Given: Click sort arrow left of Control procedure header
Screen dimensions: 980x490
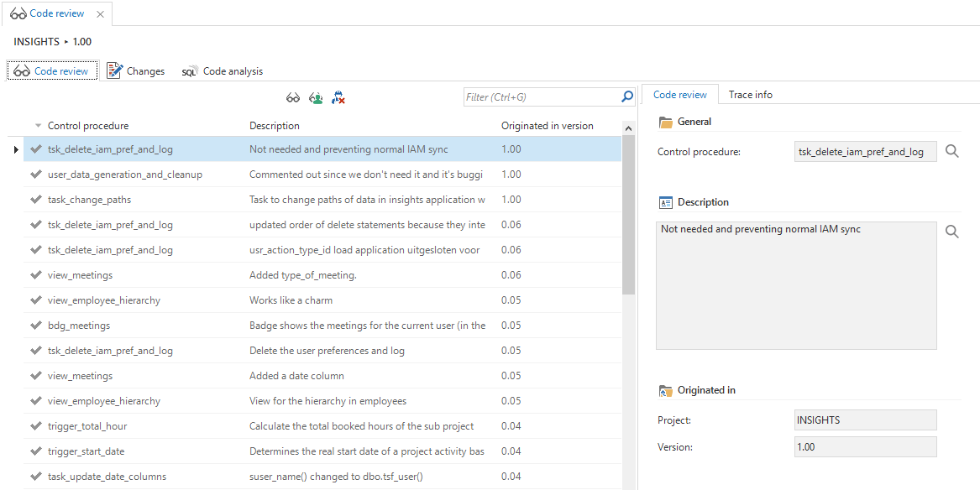Looking at the screenshot, I should pyautogui.click(x=38, y=126).
